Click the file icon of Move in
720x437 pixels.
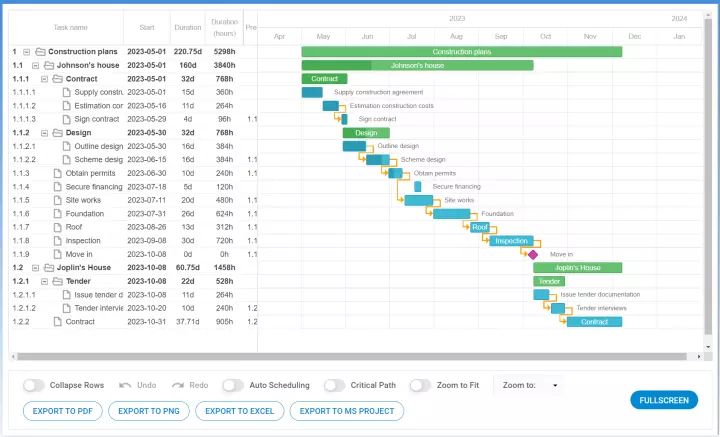57,254
